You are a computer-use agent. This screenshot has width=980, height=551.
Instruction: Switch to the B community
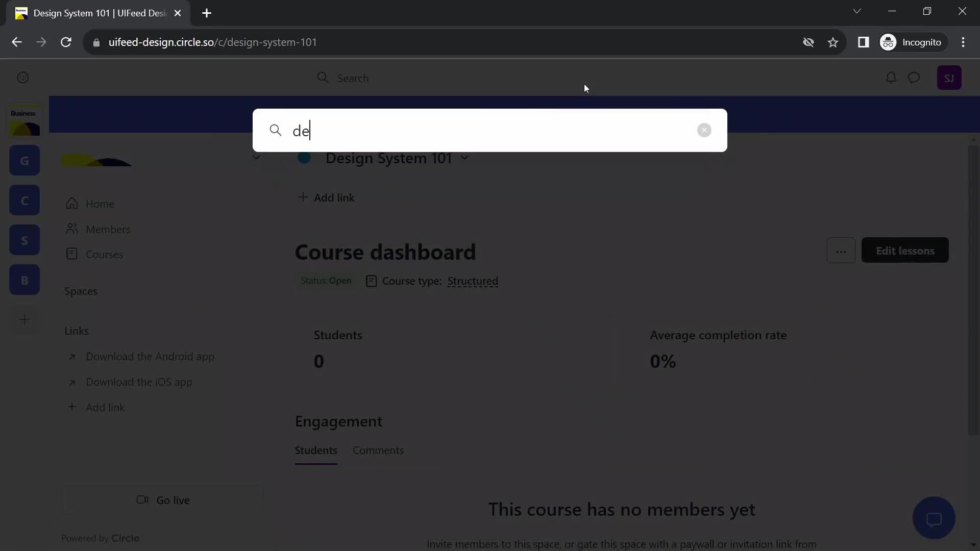point(24,280)
